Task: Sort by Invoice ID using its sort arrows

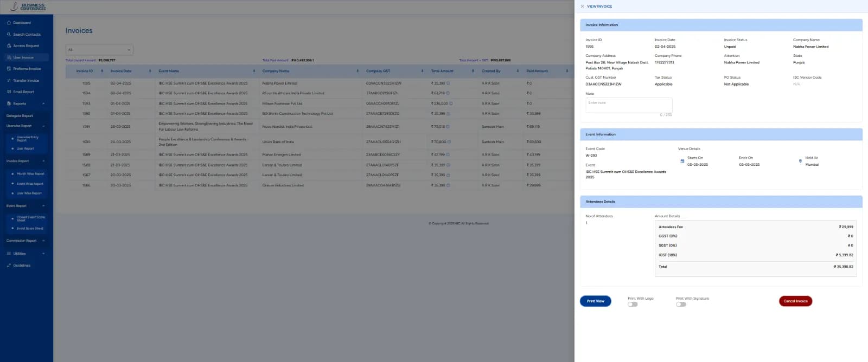Action: click(102, 71)
